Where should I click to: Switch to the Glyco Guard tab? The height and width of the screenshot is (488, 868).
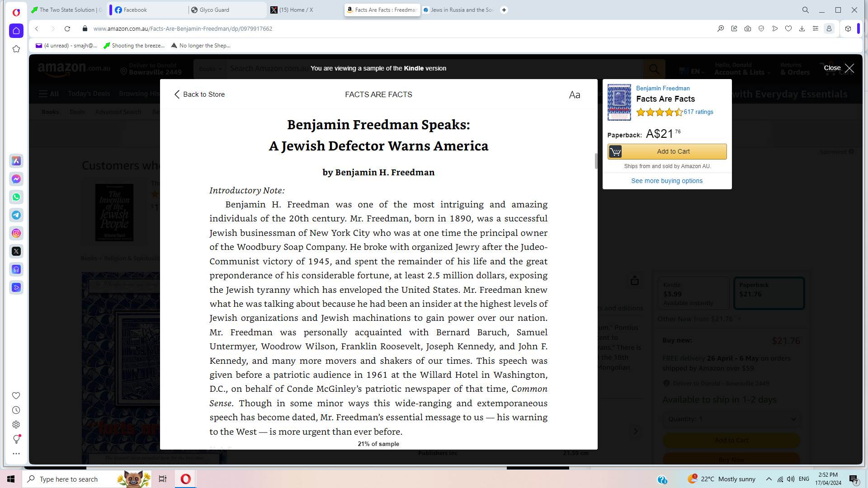[226, 9]
